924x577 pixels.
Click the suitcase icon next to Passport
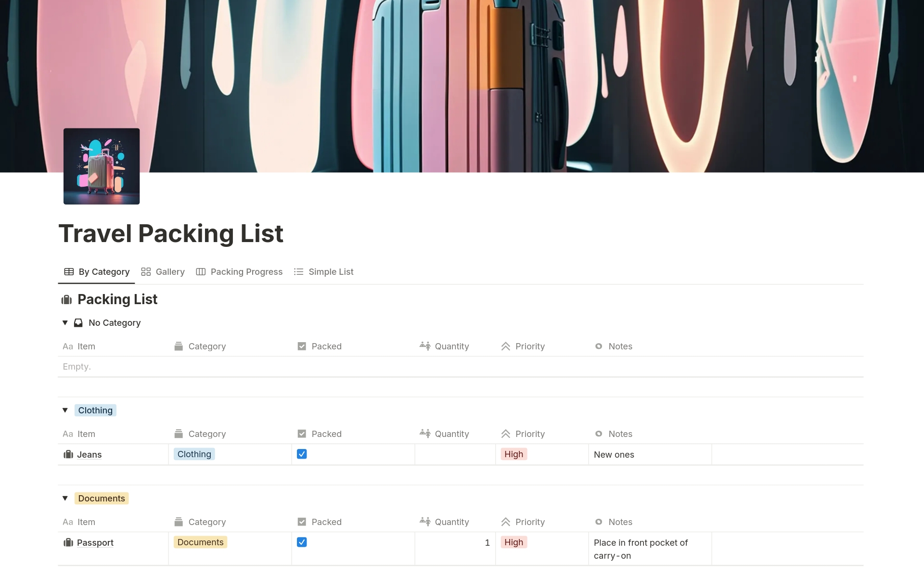point(68,542)
